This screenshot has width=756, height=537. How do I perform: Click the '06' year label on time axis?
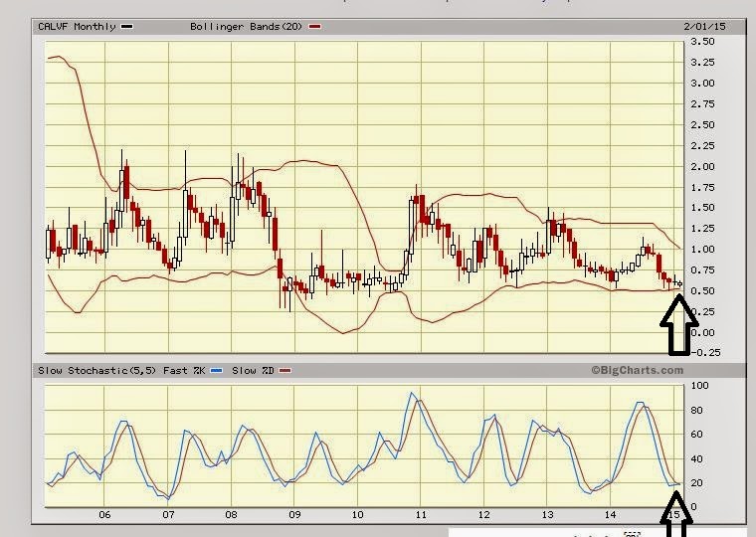pos(104,515)
